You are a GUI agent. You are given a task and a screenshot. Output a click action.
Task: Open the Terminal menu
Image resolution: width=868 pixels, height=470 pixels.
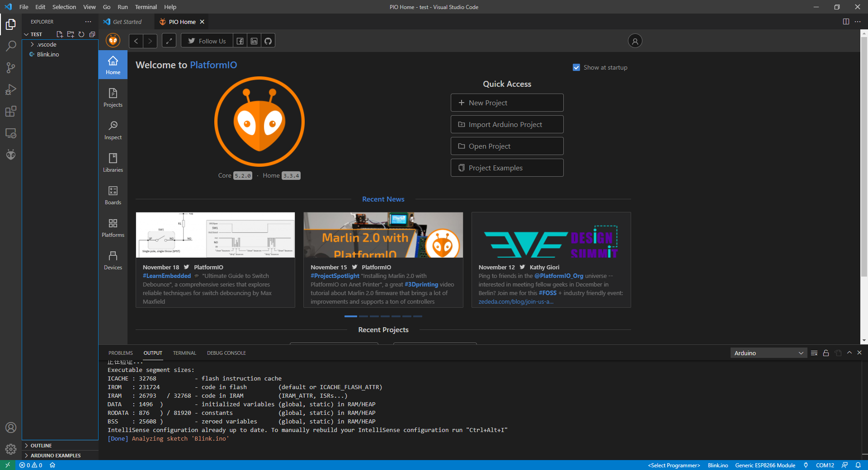pyautogui.click(x=146, y=7)
